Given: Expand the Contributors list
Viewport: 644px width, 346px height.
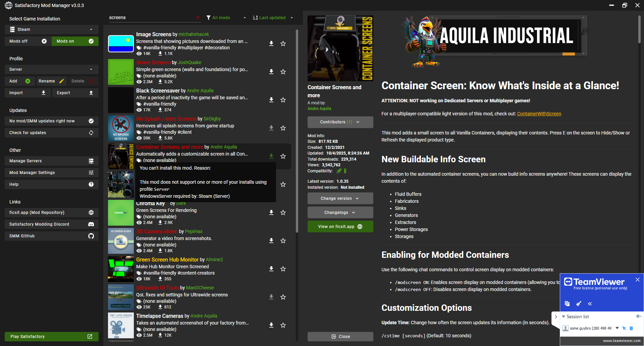Looking at the screenshot, I should [340, 122].
